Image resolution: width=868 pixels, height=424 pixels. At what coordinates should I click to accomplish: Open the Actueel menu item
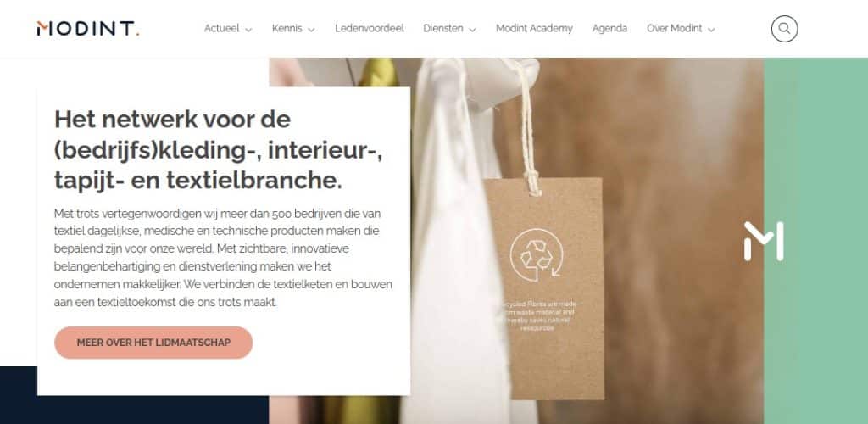pos(221,28)
